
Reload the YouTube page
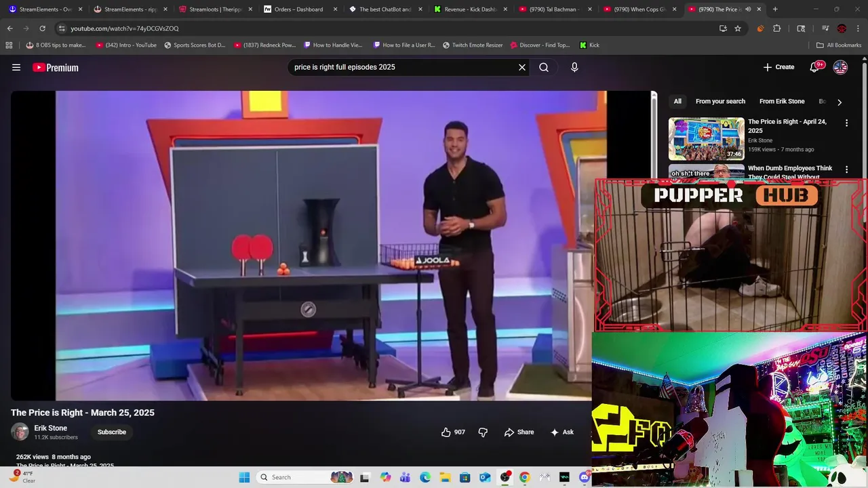[42, 28]
